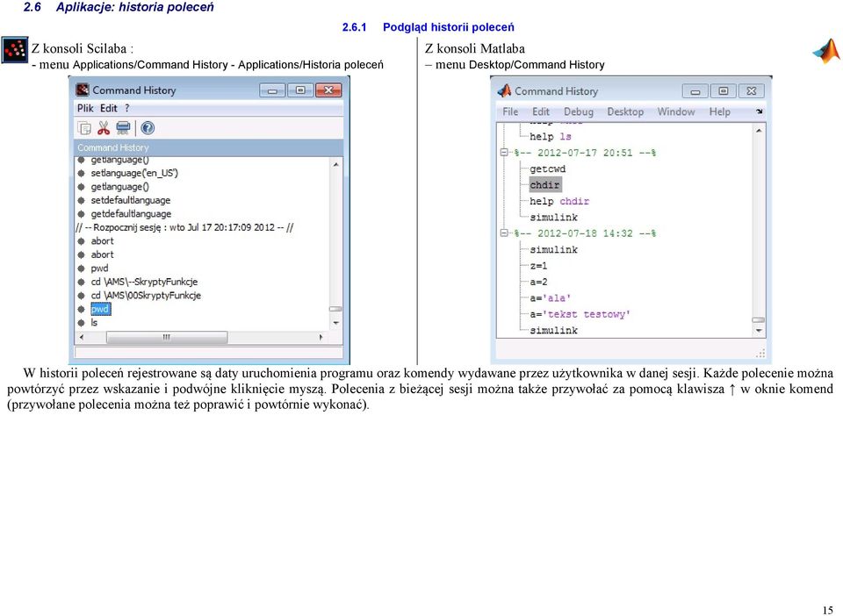Viewport: 843px width, 616px height.
Task: Click the bottom input field of Scilab window
Action: point(209,352)
